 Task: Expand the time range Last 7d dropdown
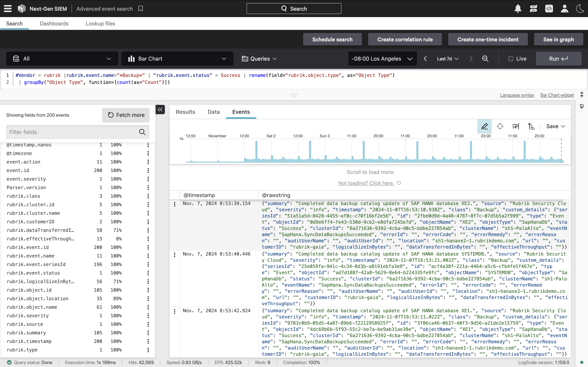pyautogui.click(x=448, y=58)
